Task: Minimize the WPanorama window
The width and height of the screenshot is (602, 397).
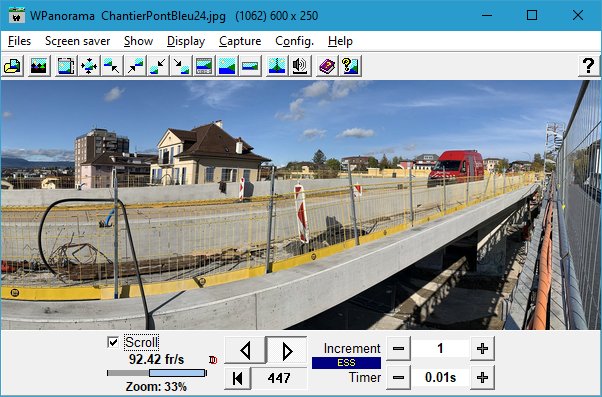Action: (487, 15)
